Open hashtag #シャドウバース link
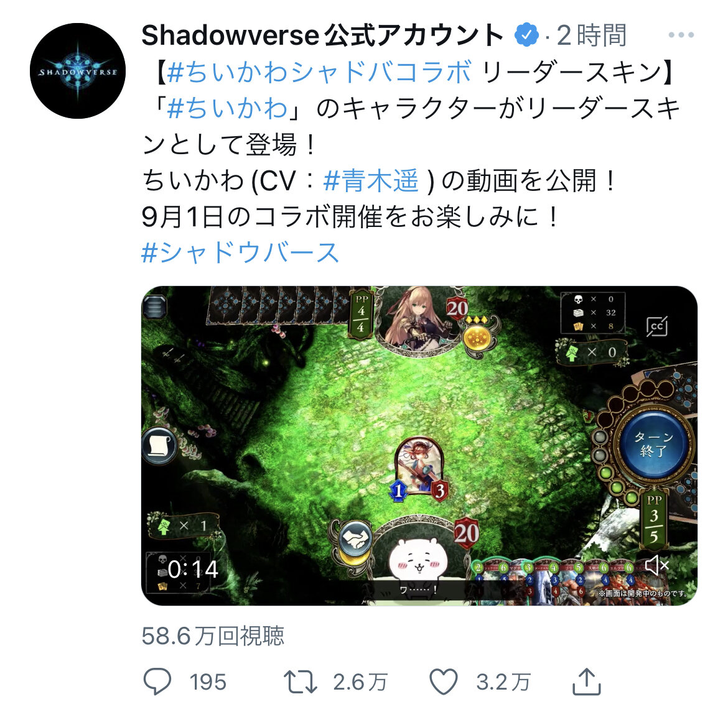The image size is (728, 712). (241, 253)
